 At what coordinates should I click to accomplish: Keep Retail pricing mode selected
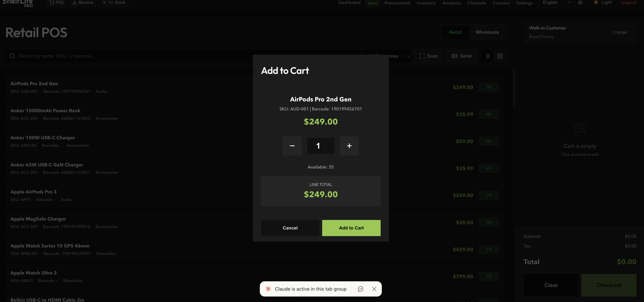click(x=455, y=32)
